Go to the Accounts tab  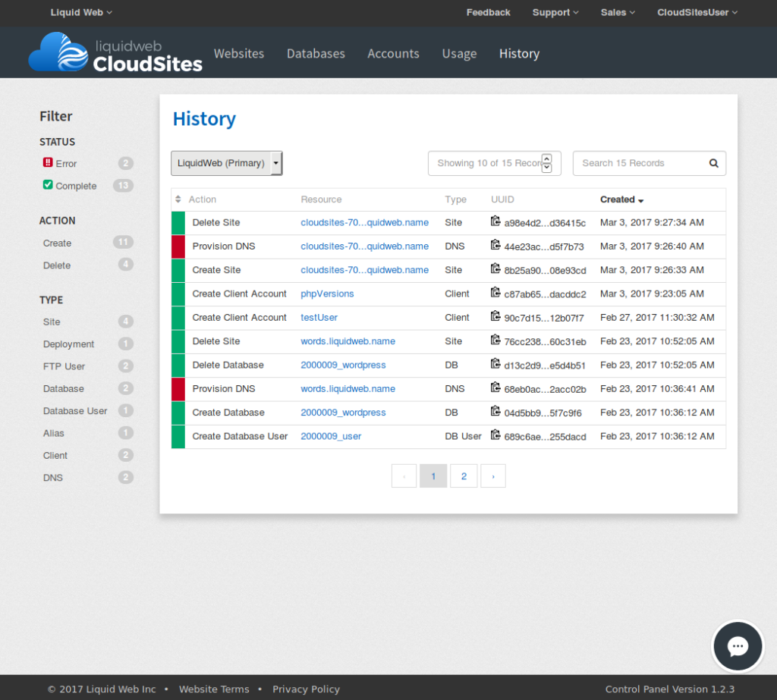pos(393,54)
